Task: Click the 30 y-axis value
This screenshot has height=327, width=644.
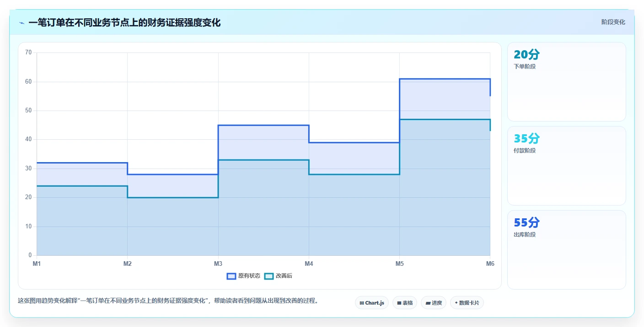Action: 28,169
